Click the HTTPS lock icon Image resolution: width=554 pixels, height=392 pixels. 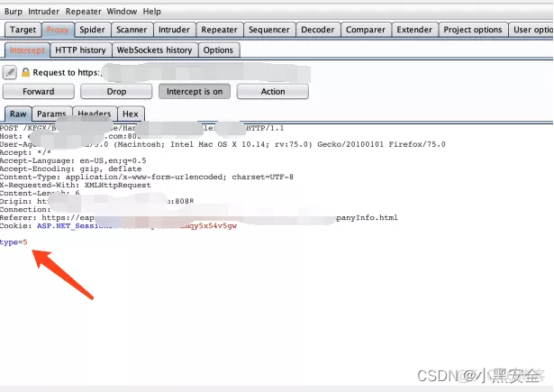click(25, 72)
